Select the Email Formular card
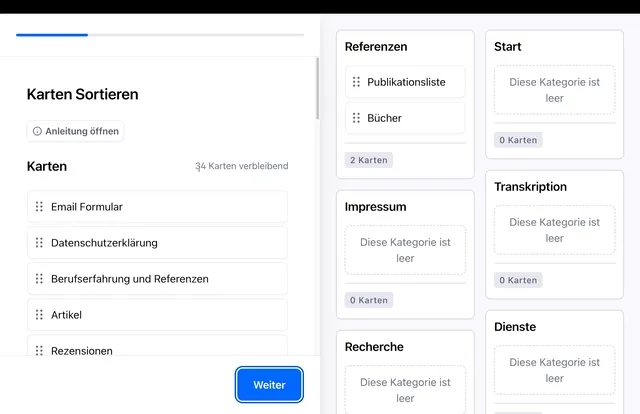The width and height of the screenshot is (640, 414). [x=157, y=207]
